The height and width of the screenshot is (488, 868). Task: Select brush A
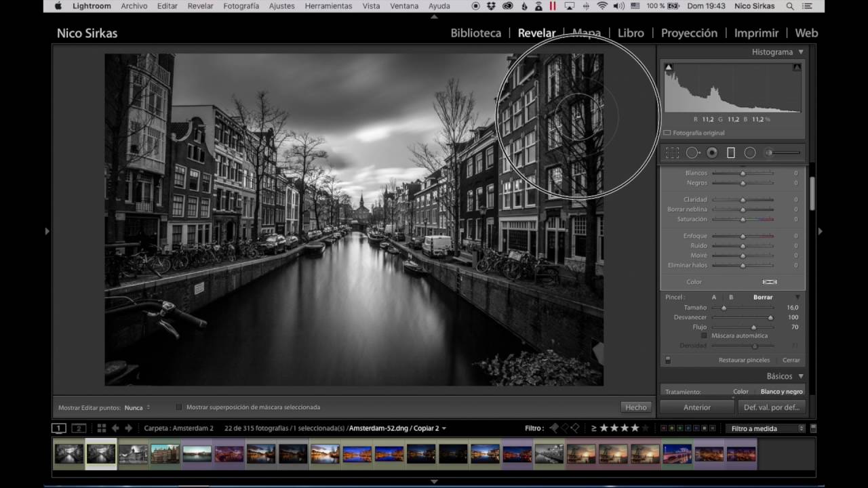click(714, 298)
